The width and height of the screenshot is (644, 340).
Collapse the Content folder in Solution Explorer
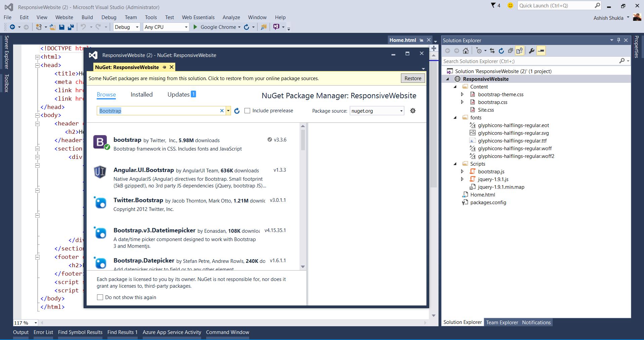[455, 87]
